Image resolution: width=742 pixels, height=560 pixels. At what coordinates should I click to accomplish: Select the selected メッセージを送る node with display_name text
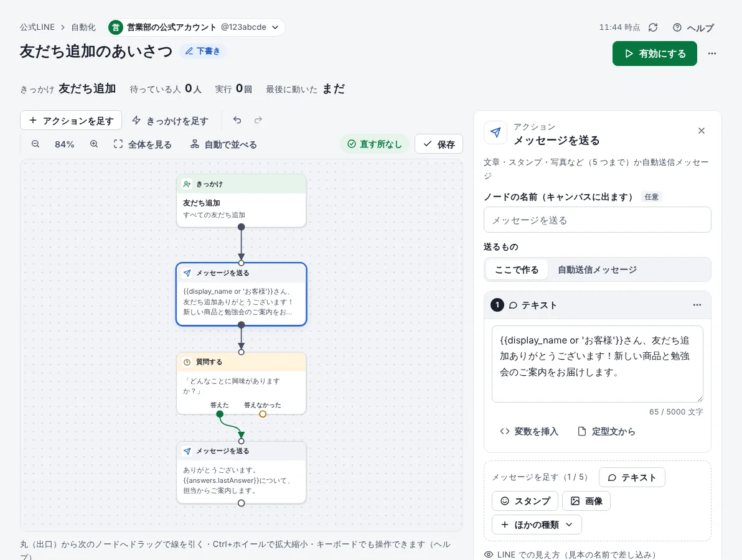pos(242,294)
